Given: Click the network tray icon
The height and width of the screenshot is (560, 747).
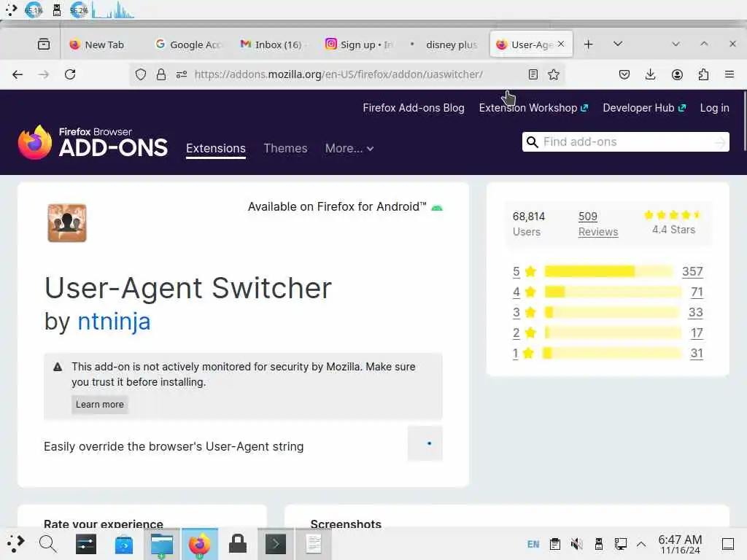Looking at the screenshot, I should [x=621, y=544].
